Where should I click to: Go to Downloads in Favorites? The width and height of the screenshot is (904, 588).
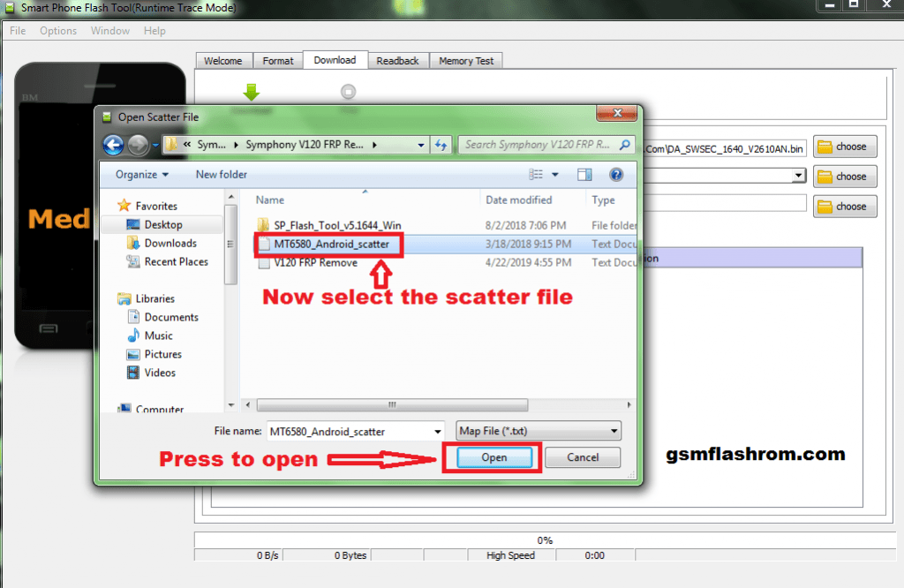pos(170,244)
